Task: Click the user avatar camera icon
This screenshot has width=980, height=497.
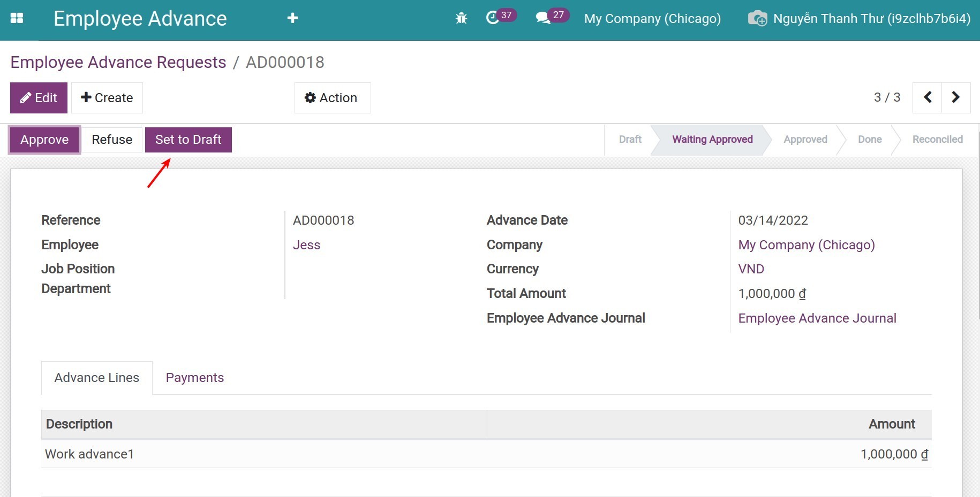Action: pos(757,19)
